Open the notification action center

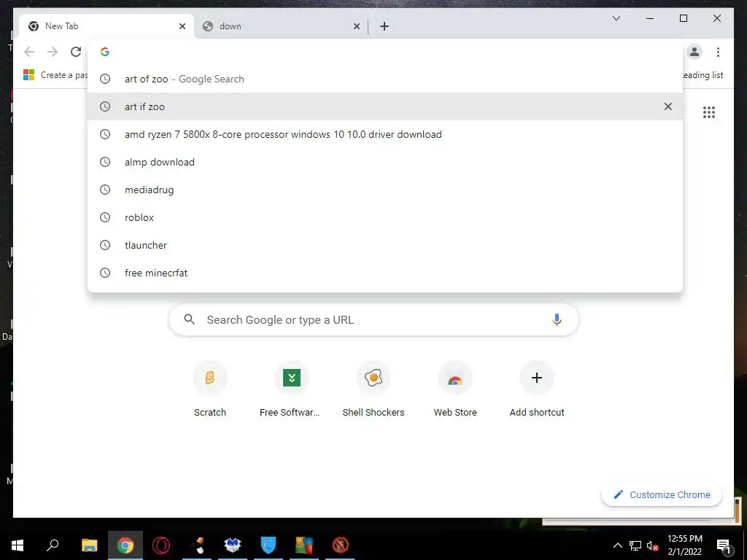(723, 545)
